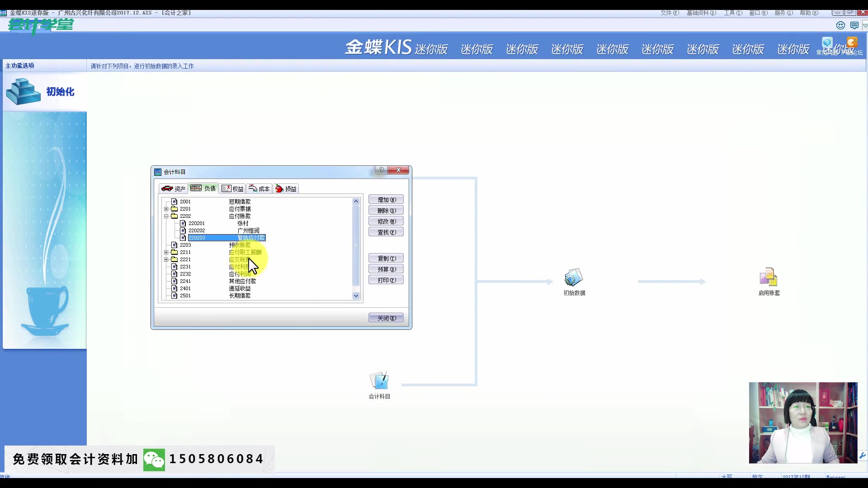Image resolution: width=868 pixels, height=488 pixels.
Task: Open the toolbar dropdown arrow at top right
Action: click(865, 26)
